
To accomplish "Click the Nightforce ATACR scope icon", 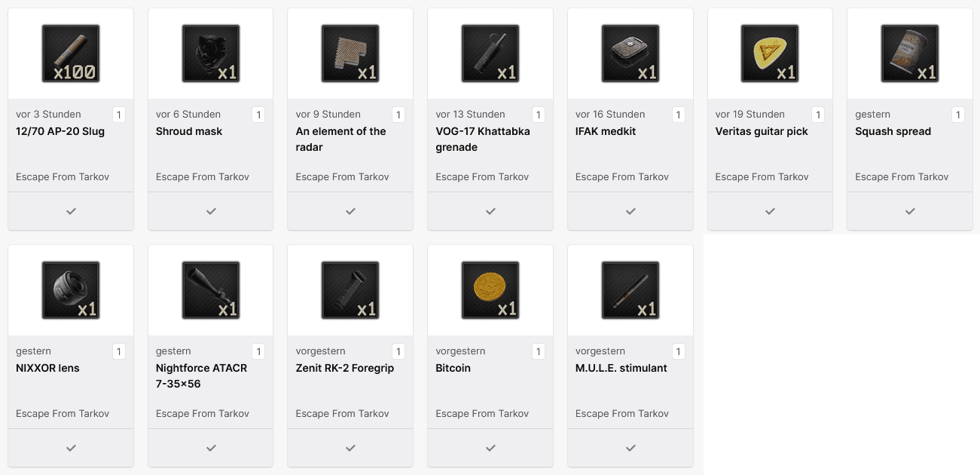I will coord(211,290).
